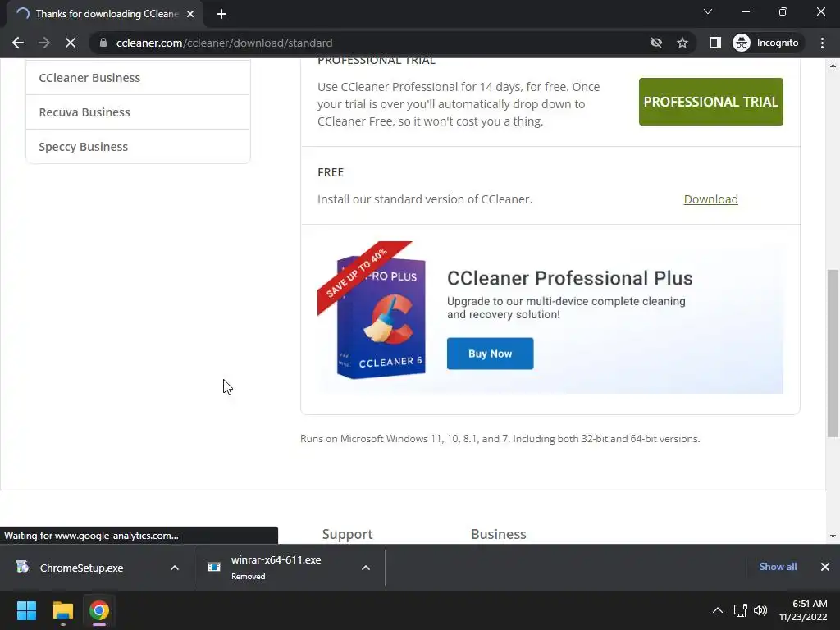Stop loading the page

(71, 43)
